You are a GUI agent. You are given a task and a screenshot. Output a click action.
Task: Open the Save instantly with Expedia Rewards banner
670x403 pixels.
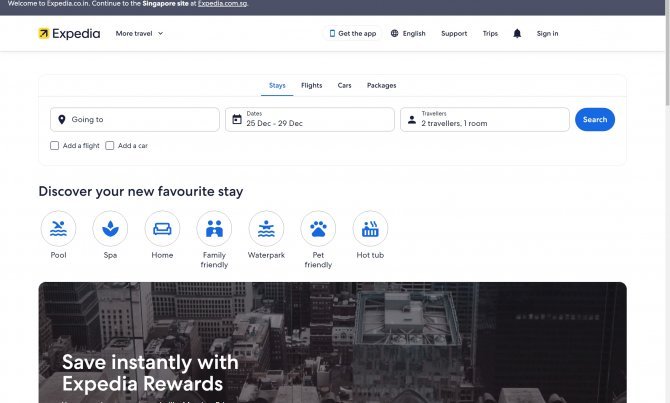tap(332, 342)
